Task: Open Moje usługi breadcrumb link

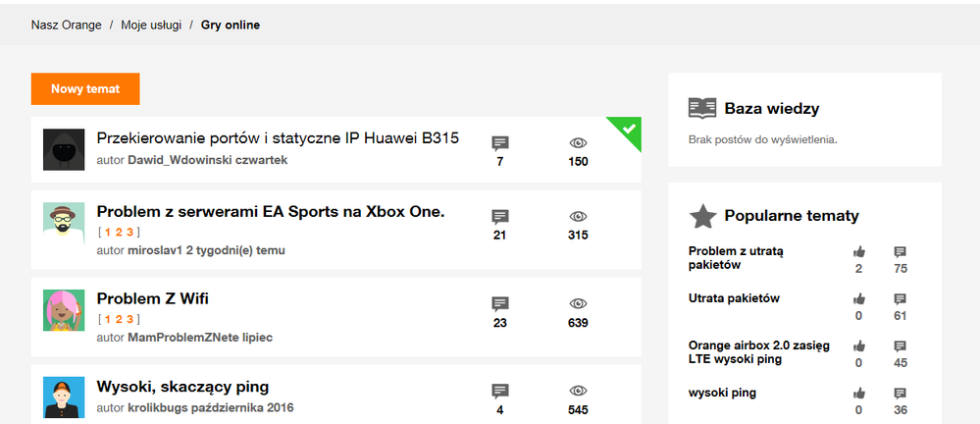Action: click(x=151, y=25)
